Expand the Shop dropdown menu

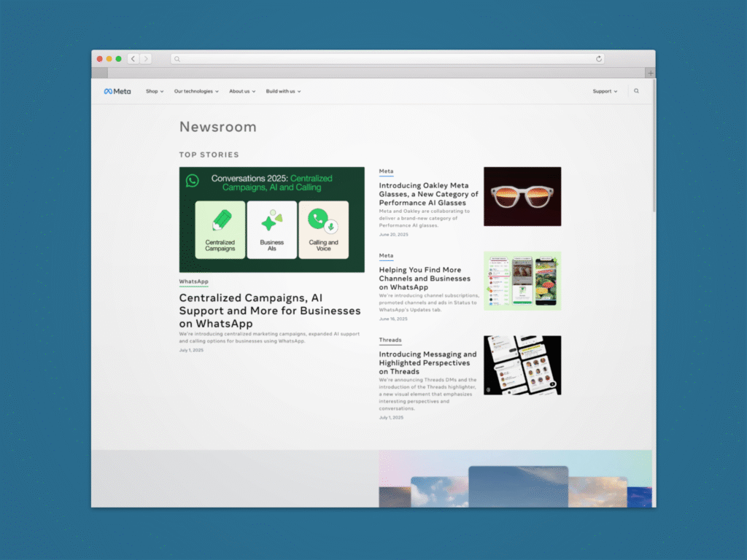155,91
